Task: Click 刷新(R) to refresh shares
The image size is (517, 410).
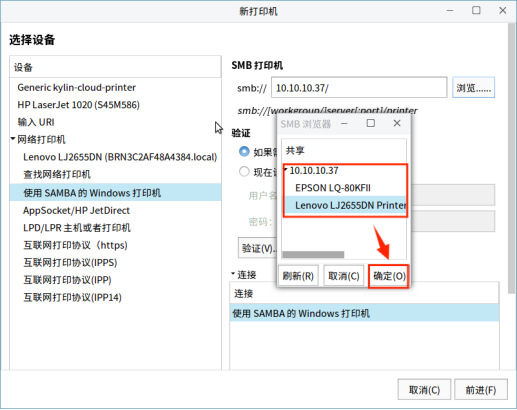Action: pyautogui.click(x=298, y=276)
